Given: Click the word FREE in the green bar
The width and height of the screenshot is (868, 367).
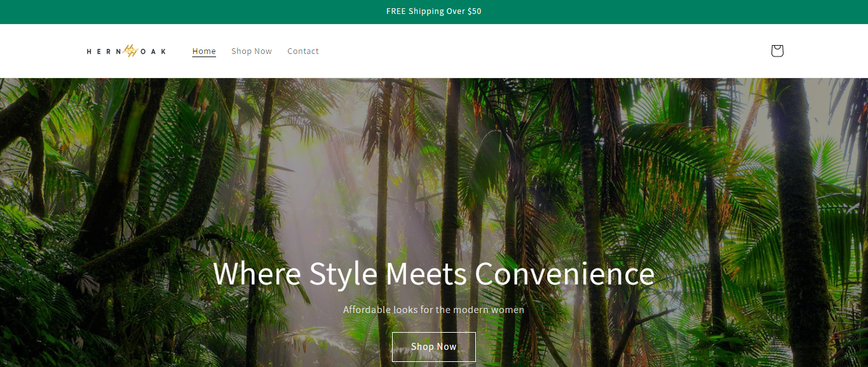Looking at the screenshot, I should (396, 11).
